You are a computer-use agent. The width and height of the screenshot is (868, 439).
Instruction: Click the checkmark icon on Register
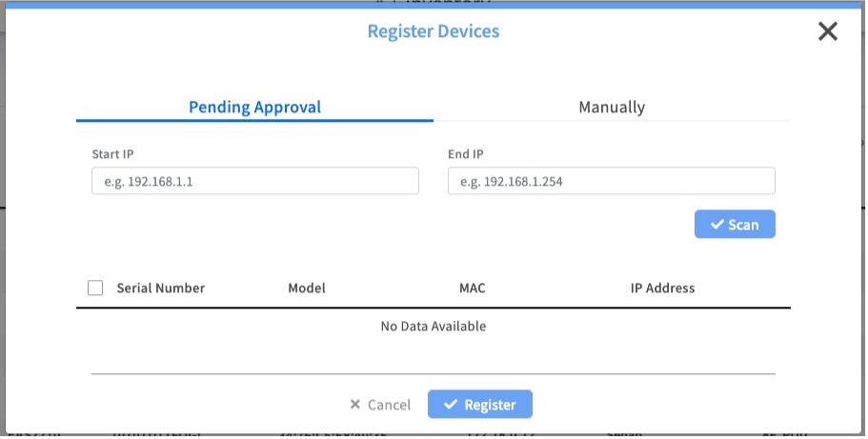click(451, 405)
